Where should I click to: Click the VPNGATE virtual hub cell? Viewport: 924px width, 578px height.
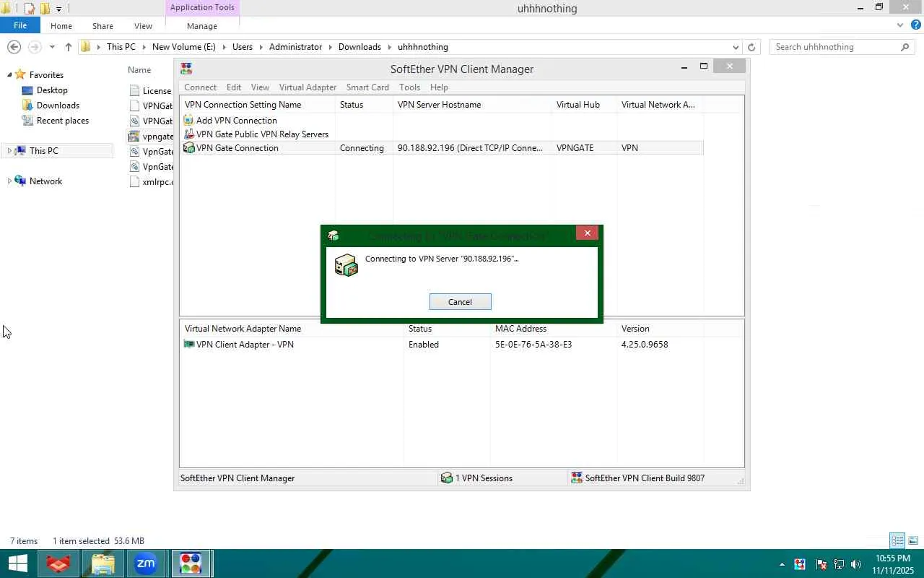[575, 148]
